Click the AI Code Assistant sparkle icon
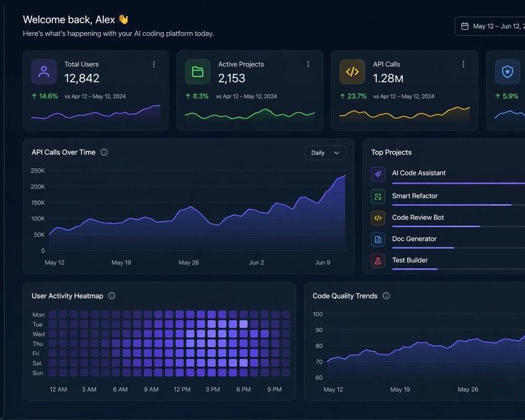The width and height of the screenshot is (525, 420). [378, 174]
